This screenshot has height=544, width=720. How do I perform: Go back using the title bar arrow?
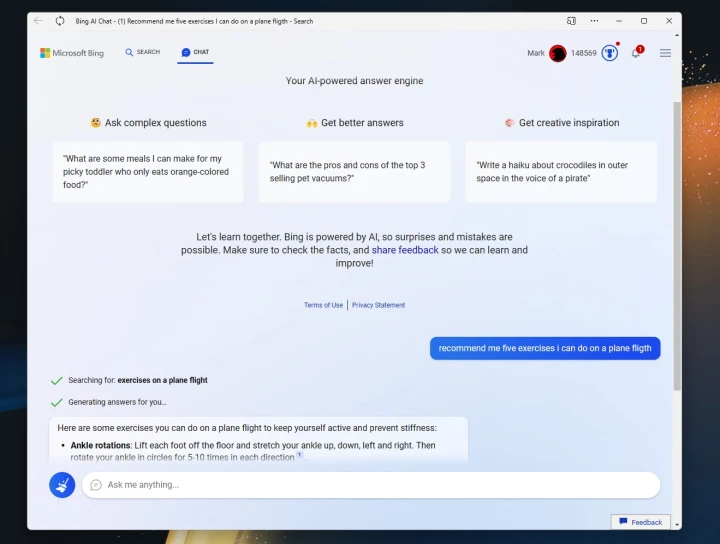pos(38,20)
